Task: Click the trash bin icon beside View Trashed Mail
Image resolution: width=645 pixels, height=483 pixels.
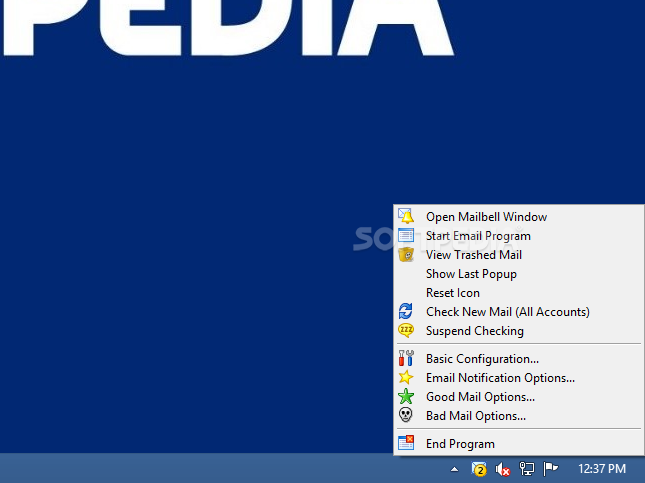Action: tap(406, 255)
